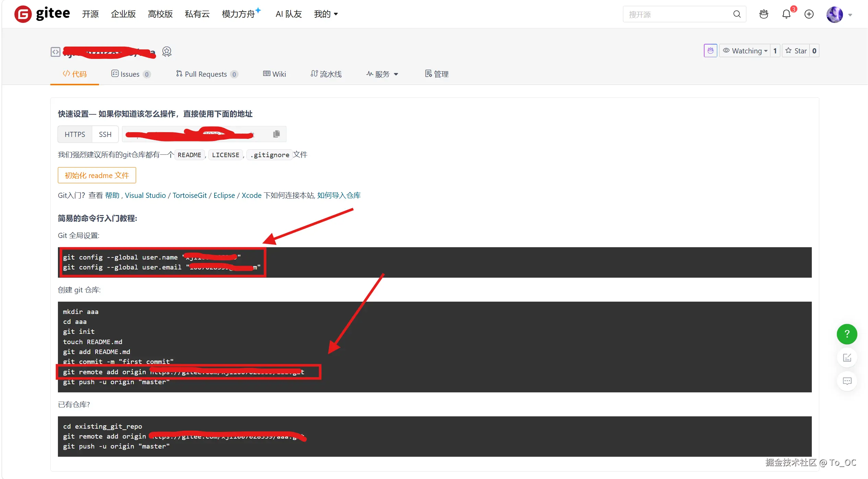Expand the avatar dropdown arrow
868x479 pixels.
(x=850, y=15)
